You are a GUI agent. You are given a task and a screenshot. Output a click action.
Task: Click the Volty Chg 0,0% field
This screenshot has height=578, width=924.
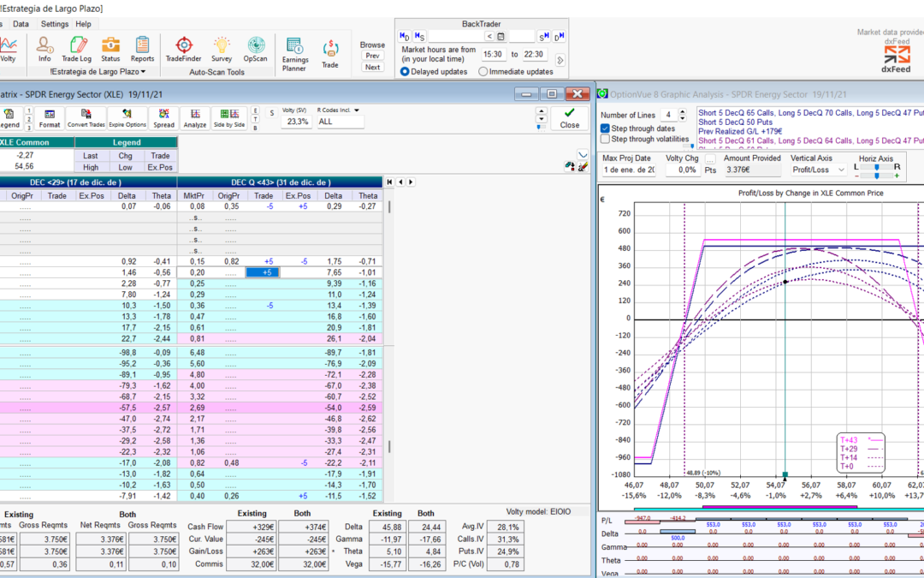pyautogui.click(x=684, y=170)
